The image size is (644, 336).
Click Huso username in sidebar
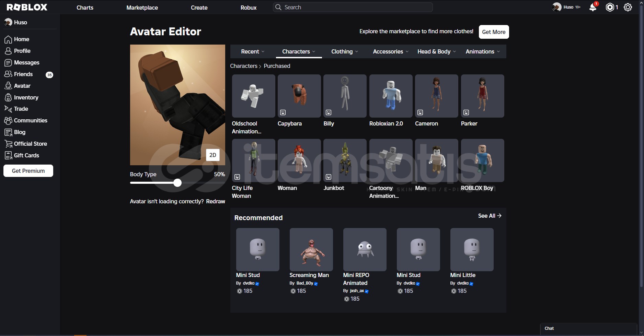pos(21,22)
